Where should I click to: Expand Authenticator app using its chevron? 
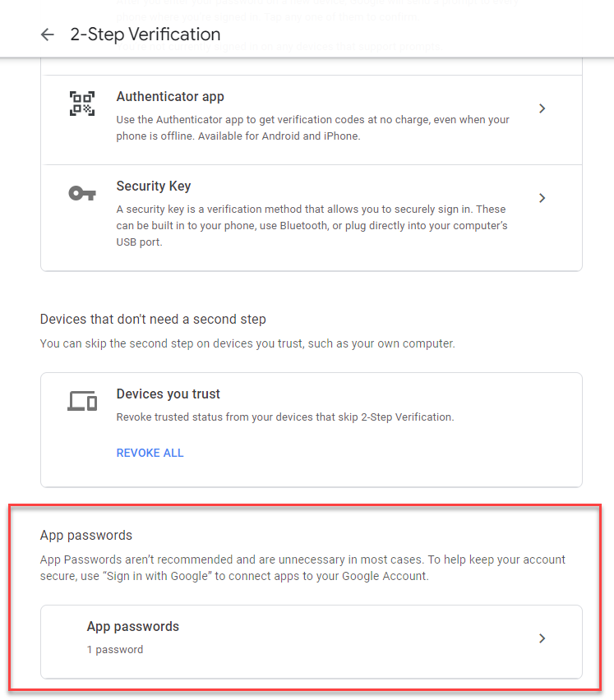coord(542,108)
